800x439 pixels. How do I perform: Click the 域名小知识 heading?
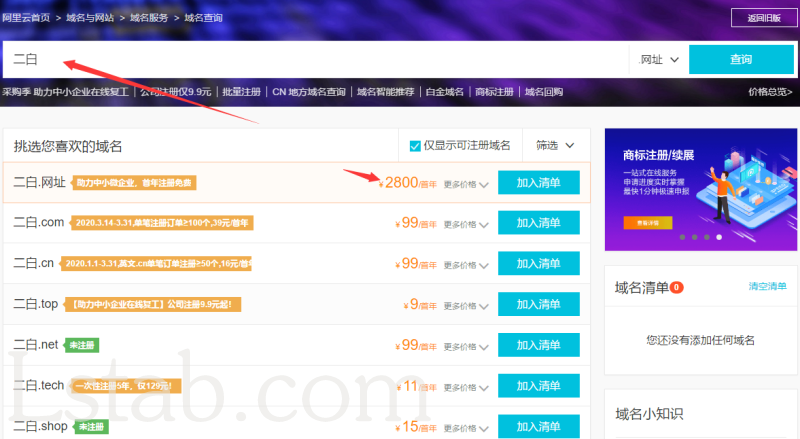point(649,414)
